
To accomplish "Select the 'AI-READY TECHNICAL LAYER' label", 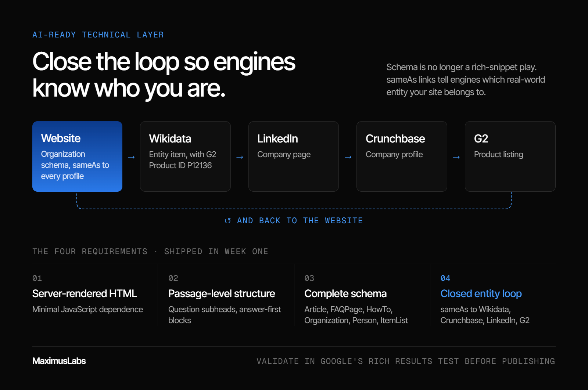I will point(98,35).
